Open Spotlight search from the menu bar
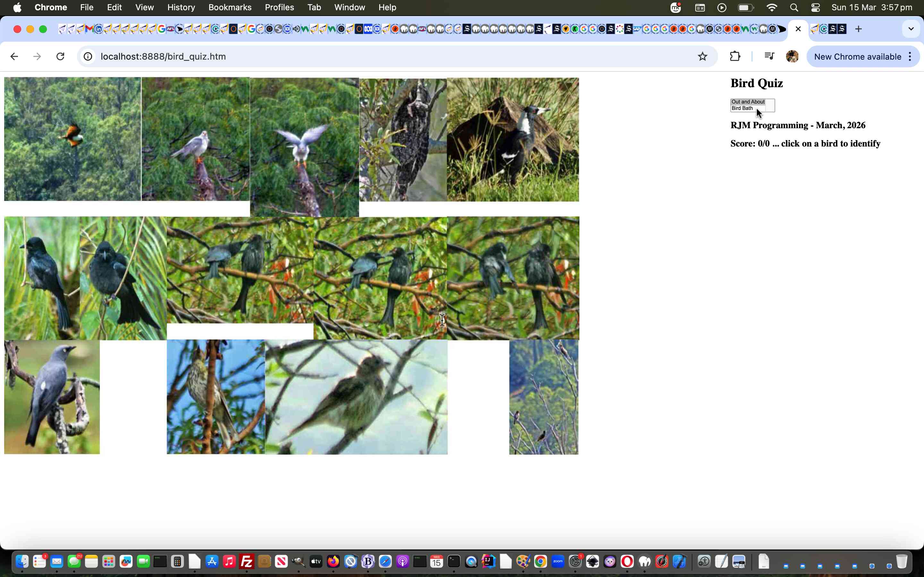Screen dimensions: 924x577 point(793,7)
